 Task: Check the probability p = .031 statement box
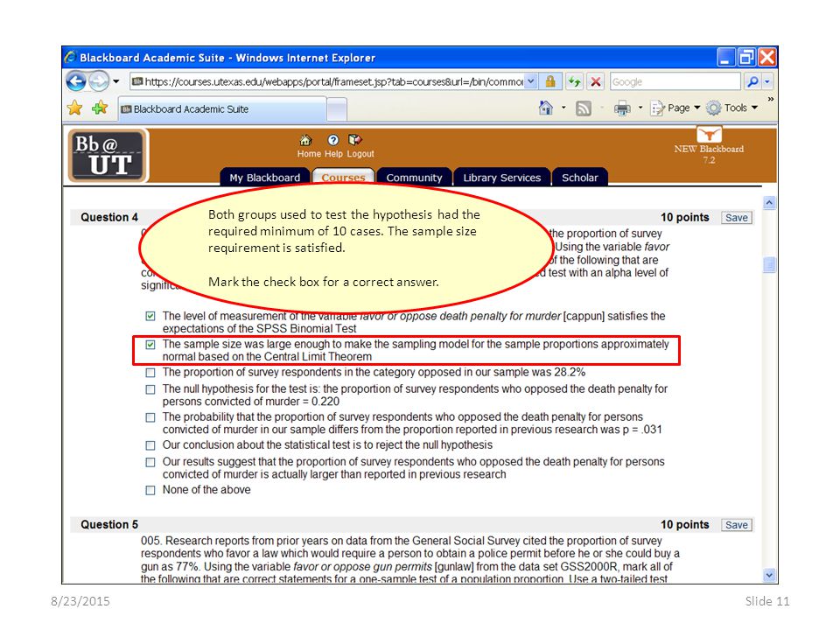coord(150,417)
